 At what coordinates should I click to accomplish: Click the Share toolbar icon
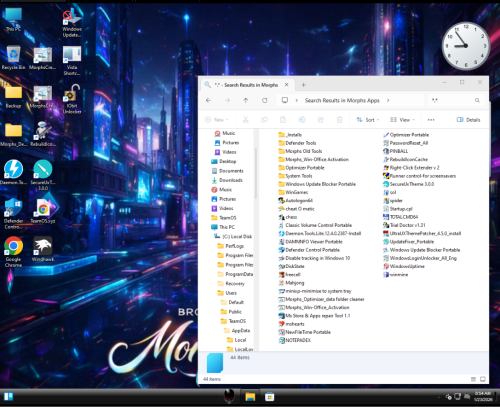pyautogui.click(x=321, y=120)
